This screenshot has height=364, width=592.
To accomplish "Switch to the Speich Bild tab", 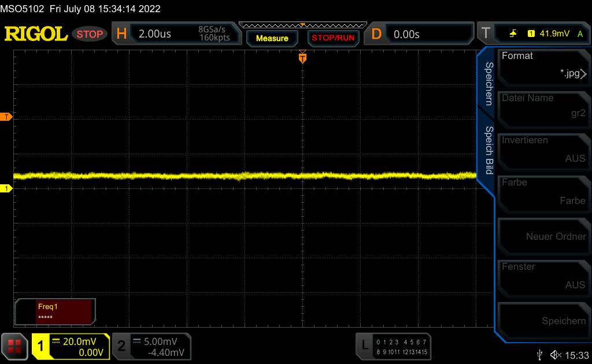I will point(488,150).
